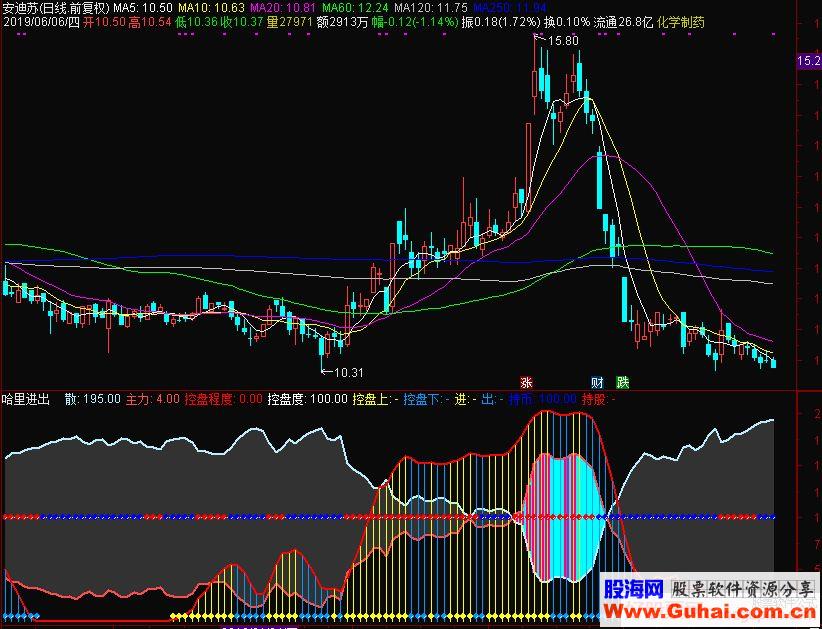Select the 哈里进出 indicator name
Screen dimensions: 822x629
(x=26, y=399)
